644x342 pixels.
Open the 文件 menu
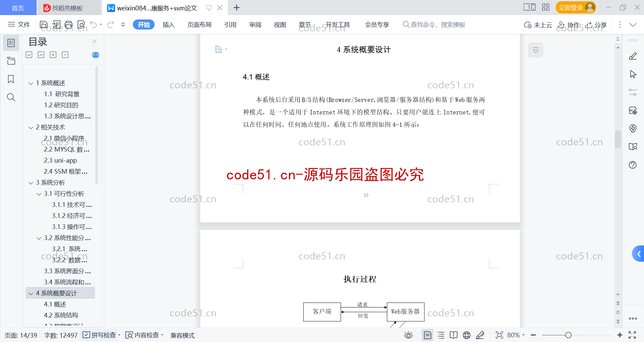(x=19, y=24)
